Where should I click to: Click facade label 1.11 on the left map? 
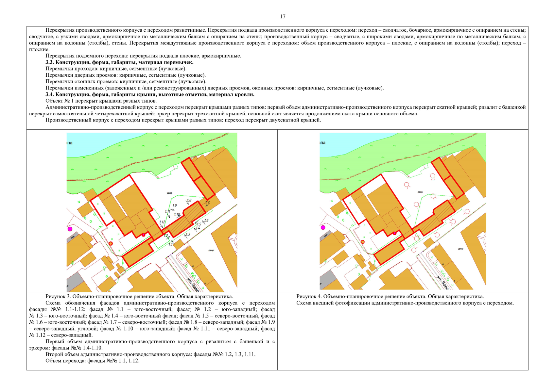point(167,212)
